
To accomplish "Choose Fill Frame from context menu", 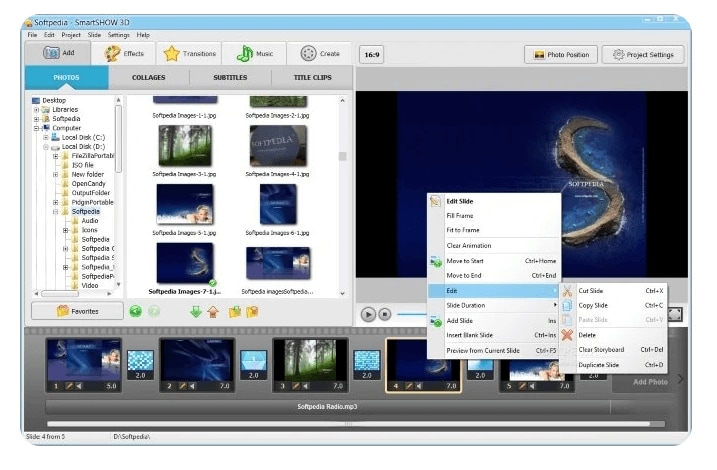I will pyautogui.click(x=494, y=216).
